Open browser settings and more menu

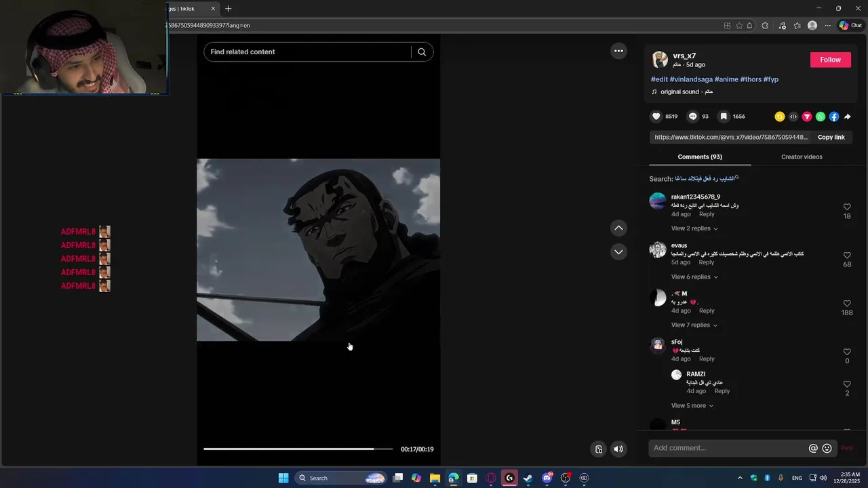click(x=827, y=26)
